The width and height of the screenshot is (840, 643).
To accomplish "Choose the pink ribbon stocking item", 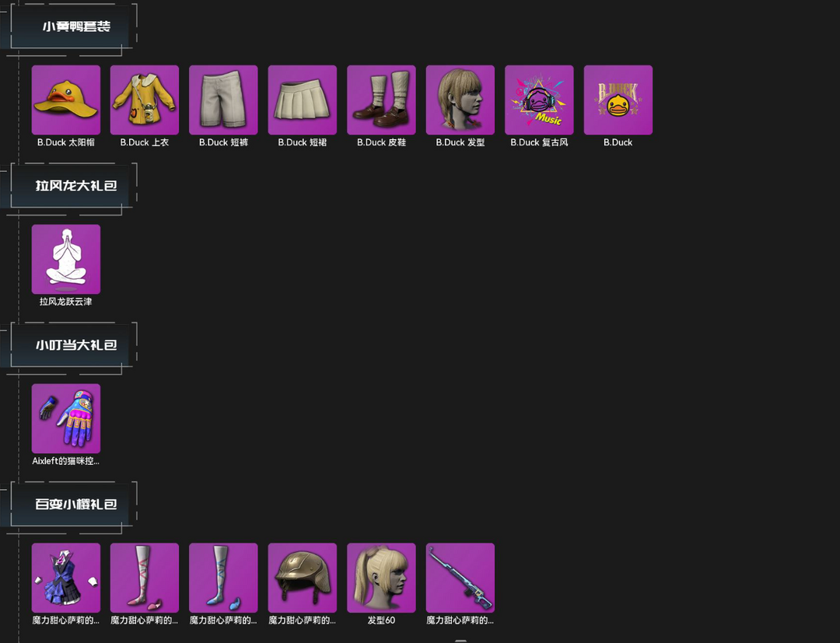I will click(145, 578).
